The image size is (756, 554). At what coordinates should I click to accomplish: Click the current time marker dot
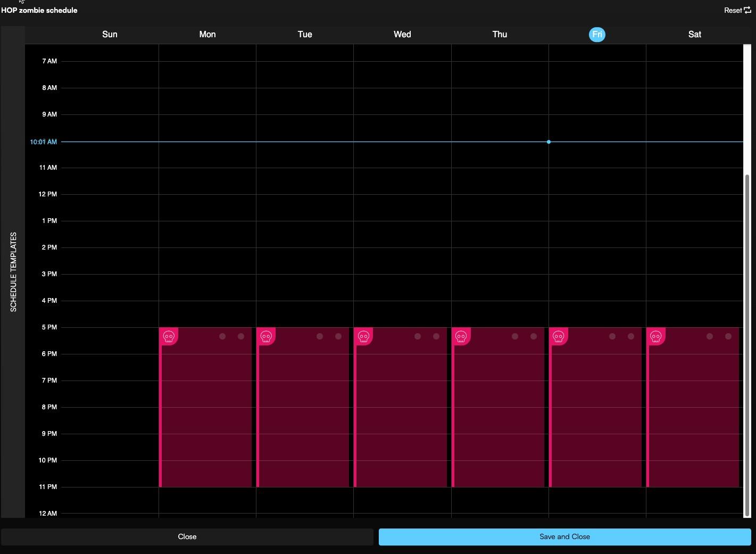tap(549, 142)
